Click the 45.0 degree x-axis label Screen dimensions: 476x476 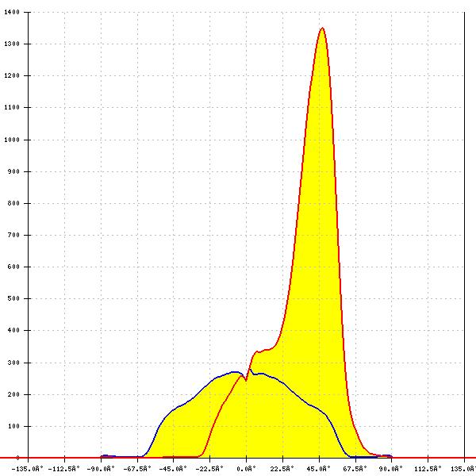click(x=318, y=469)
